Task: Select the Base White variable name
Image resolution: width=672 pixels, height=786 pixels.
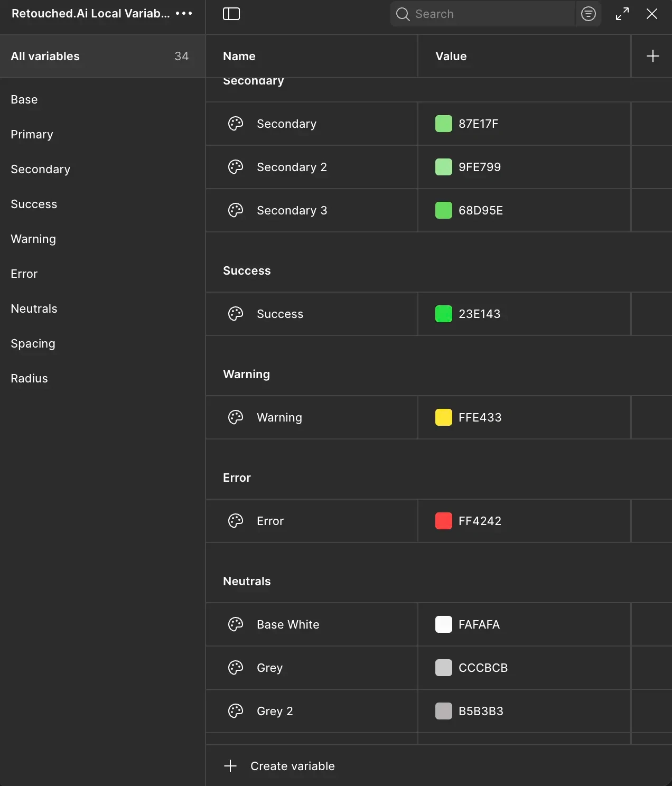Action: [x=288, y=624]
